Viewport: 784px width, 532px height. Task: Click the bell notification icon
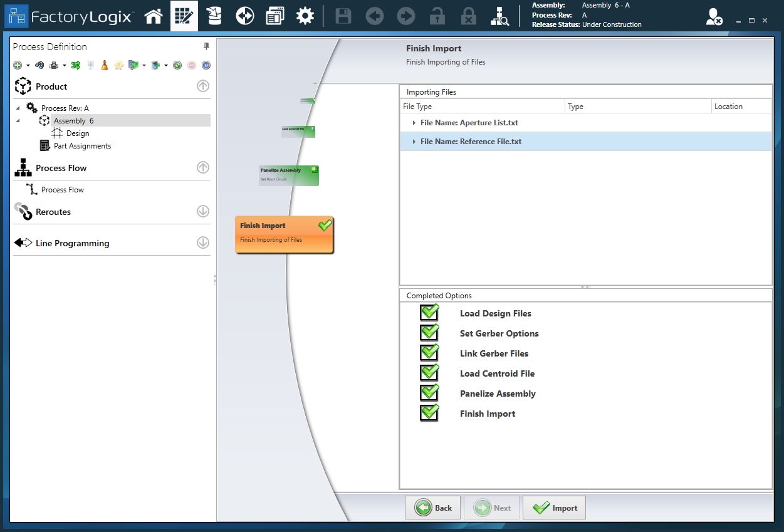click(x=104, y=65)
